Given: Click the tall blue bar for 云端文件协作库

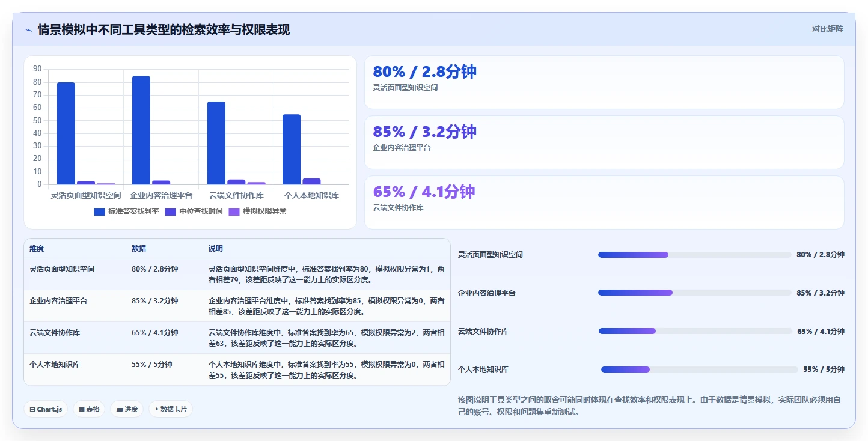Looking at the screenshot, I should click(216, 143).
